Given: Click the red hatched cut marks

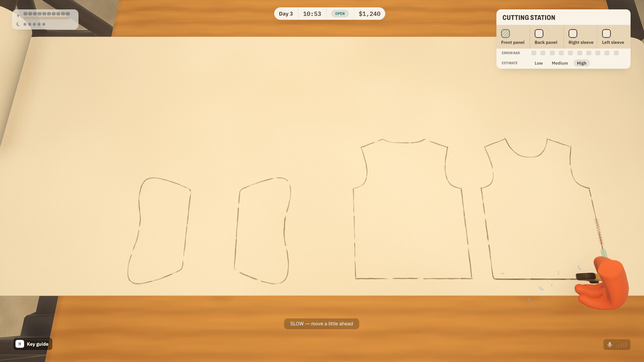Looking at the screenshot, I should [x=599, y=233].
